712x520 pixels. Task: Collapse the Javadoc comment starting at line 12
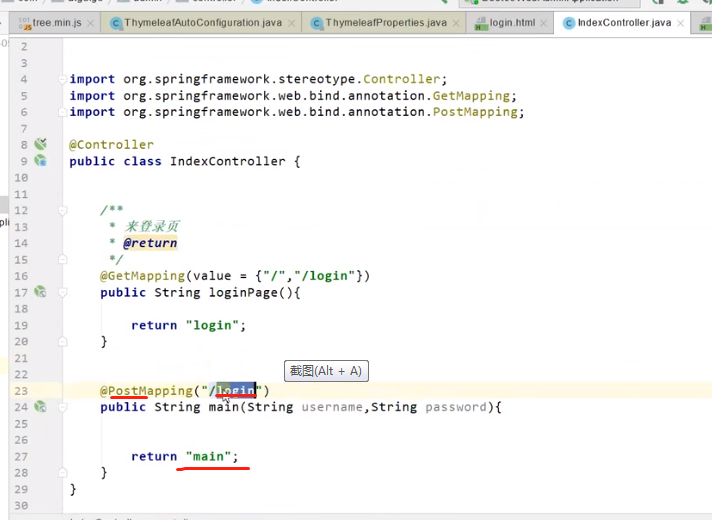coord(63,210)
